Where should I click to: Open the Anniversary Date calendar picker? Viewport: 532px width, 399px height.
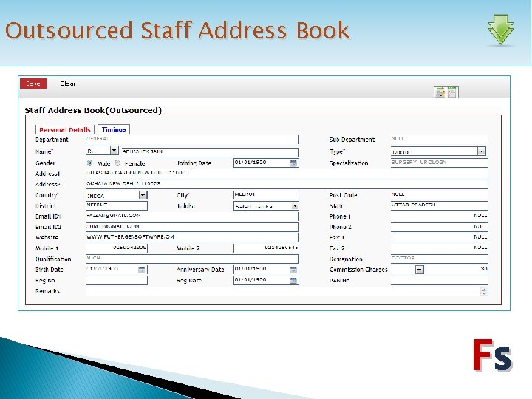click(x=293, y=270)
